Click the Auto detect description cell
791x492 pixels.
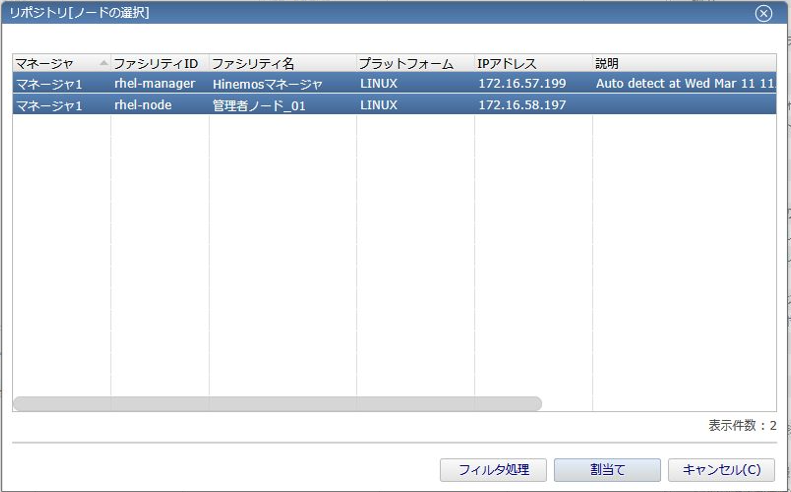684,83
